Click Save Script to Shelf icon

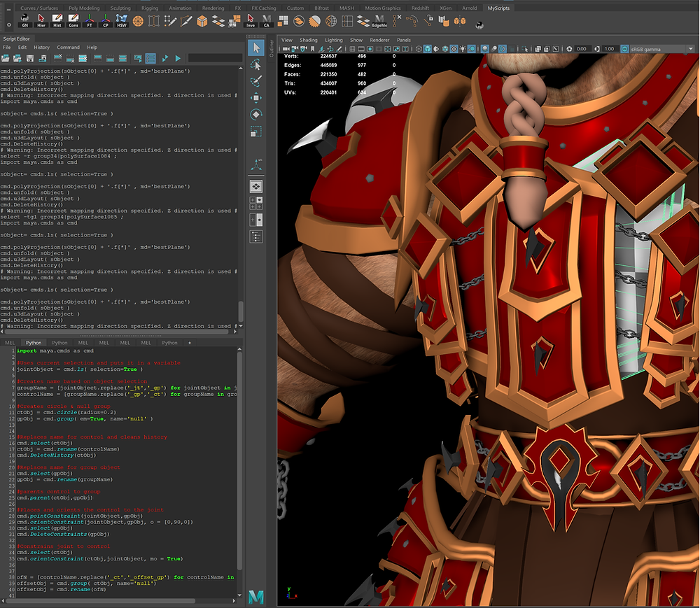tap(43, 58)
